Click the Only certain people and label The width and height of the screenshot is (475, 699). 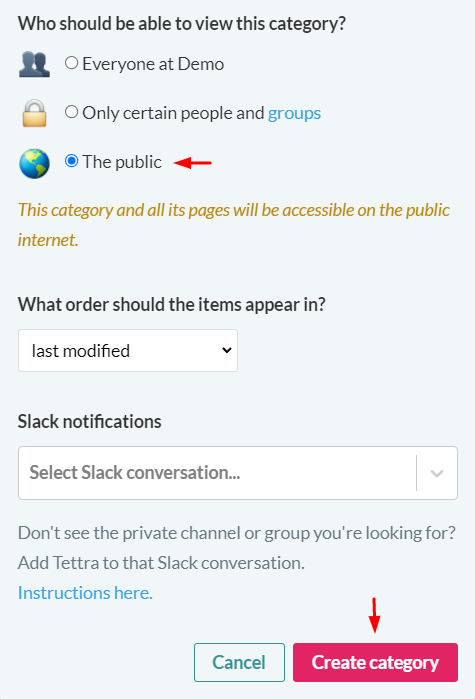(x=173, y=113)
